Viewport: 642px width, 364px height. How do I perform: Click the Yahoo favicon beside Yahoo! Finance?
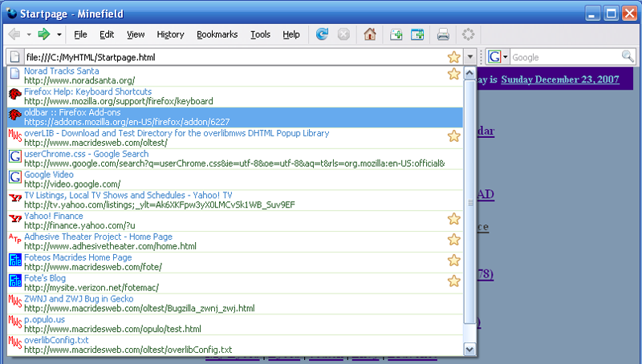tap(15, 218)
